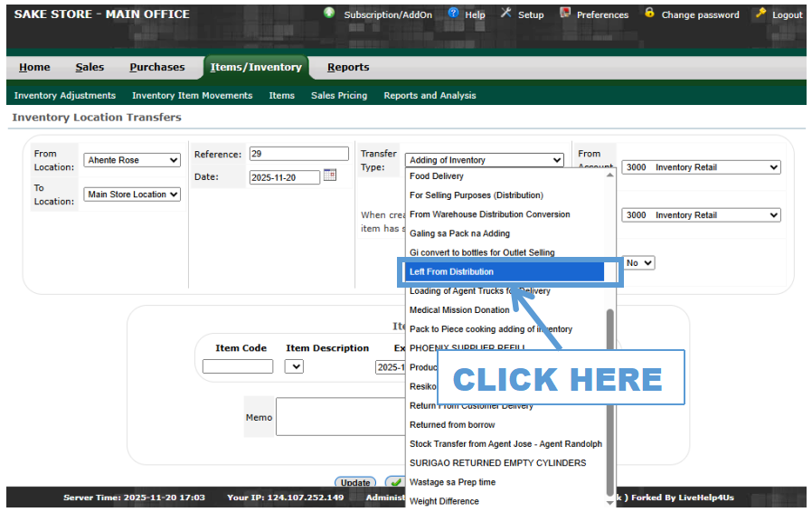This screenshot has width=812, height=512.
Task: Switch to the Sales tab
Action: [x=90, y=67]
